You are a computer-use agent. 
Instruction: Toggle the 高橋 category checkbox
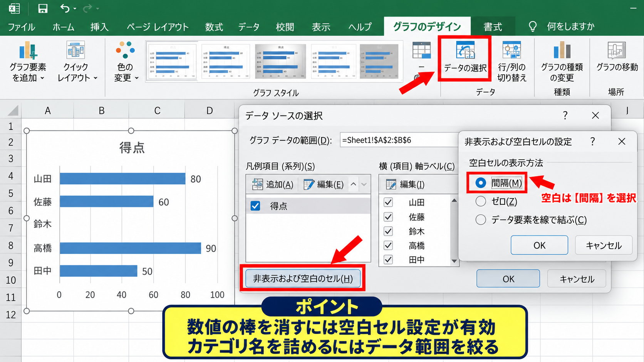click(x=388, y=245)
